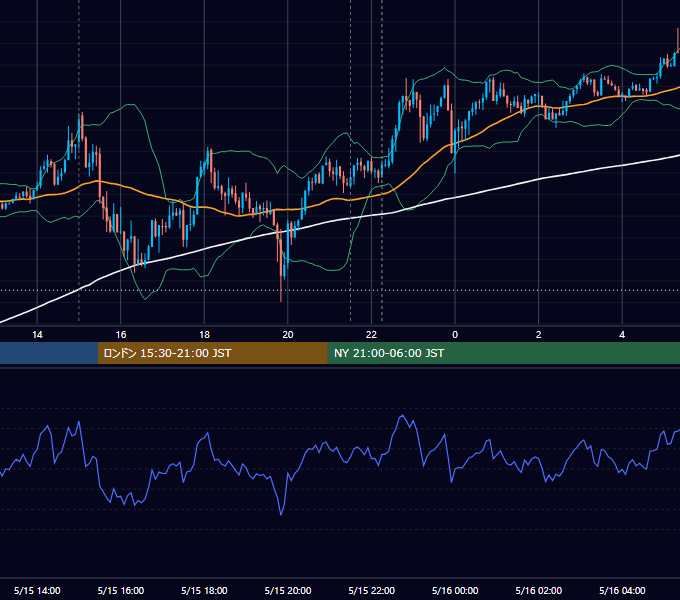Click the 5/15 14:00 time label
This screenshot has width=680, height=600.
tap(37, 590)
